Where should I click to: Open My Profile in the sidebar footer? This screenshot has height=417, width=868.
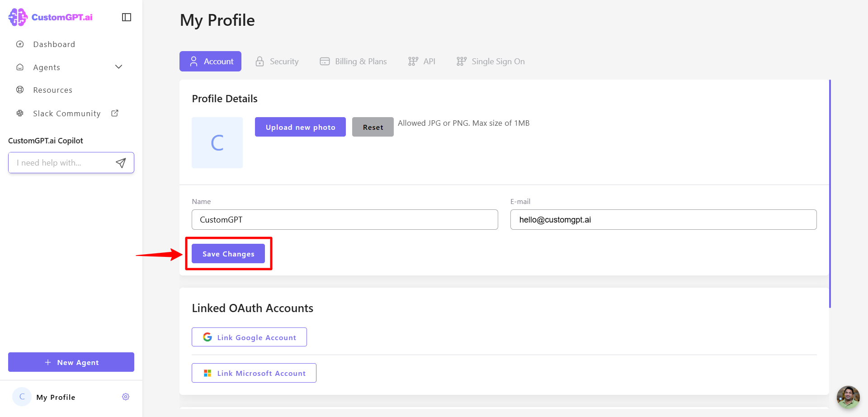coord(56,397)
